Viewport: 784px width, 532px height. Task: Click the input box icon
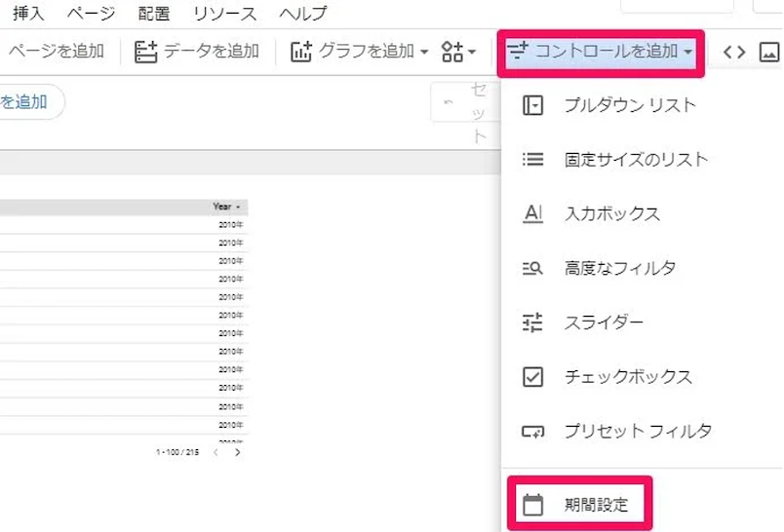532,213
